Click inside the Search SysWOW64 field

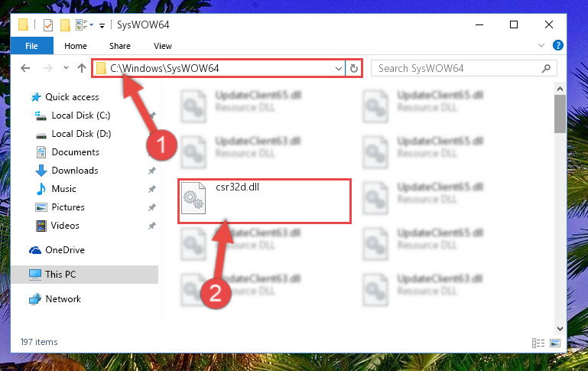point(457,69)
